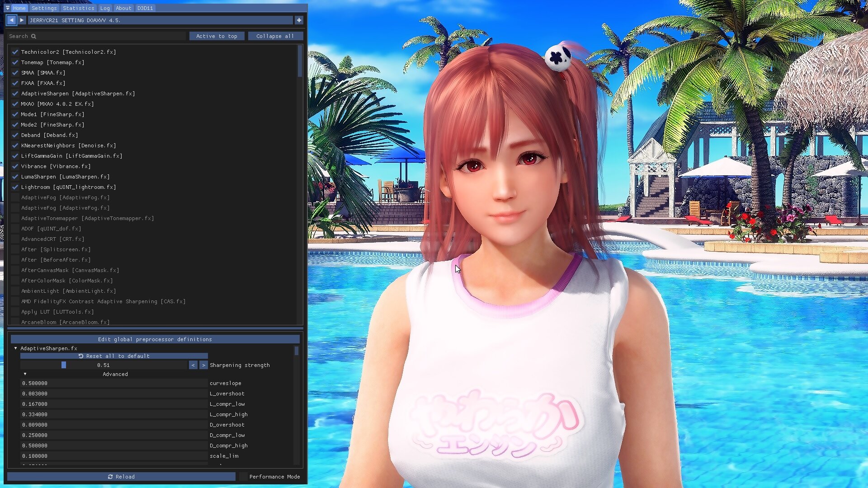
Task: Uncheck the SMAA effect
Action: 15,73
